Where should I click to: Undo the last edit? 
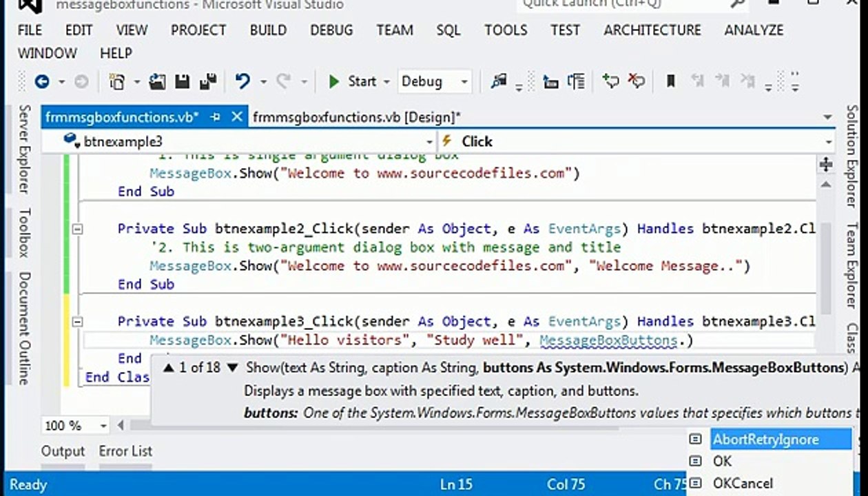pyautogui.click(x=242, y=81)
